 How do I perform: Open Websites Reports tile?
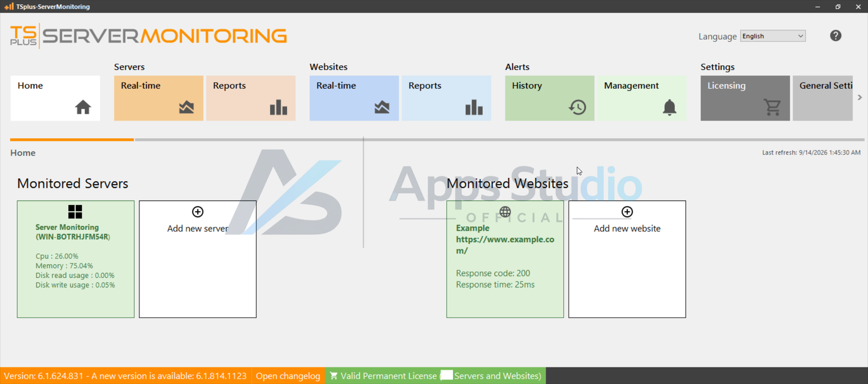(446, 98)
